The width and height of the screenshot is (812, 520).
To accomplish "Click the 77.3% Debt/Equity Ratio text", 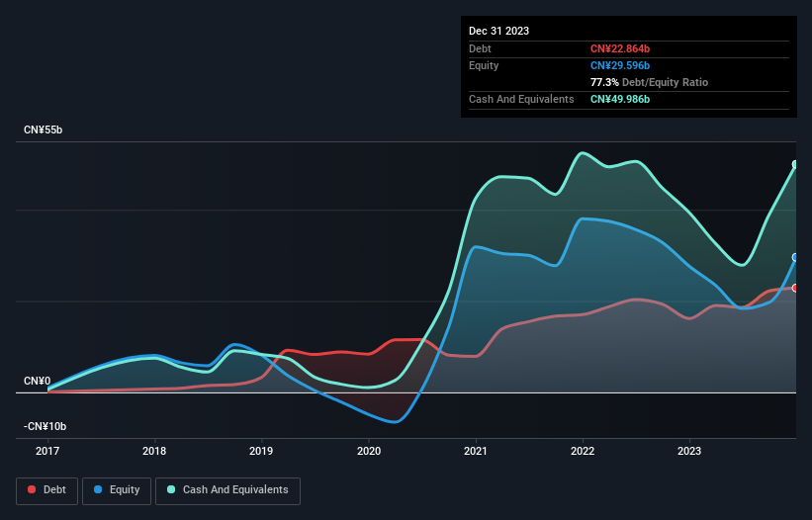I will tap(649, 82).
